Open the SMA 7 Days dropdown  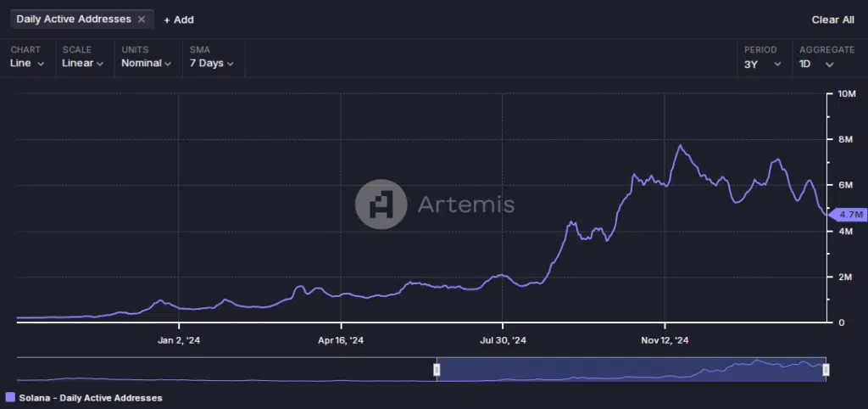211,63
